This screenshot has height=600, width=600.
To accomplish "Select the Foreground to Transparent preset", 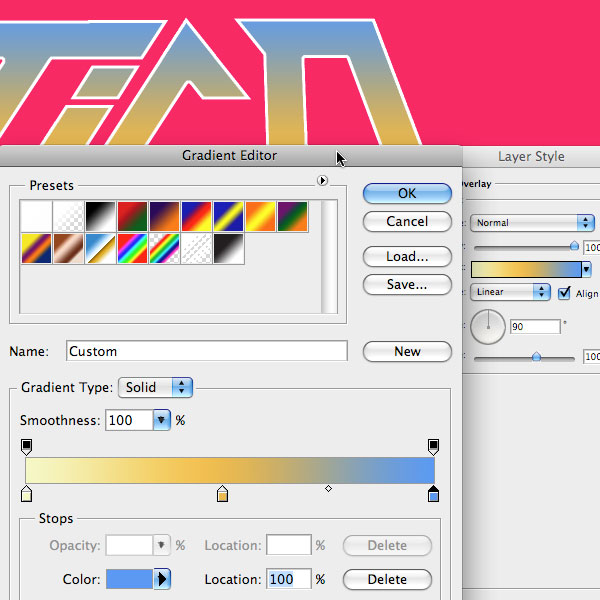I will pyautogui.click(x=68, y=217).
